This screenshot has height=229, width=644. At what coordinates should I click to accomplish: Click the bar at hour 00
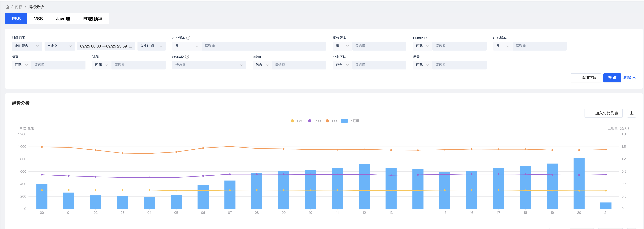pyautogui.click(x=42, y=196)
